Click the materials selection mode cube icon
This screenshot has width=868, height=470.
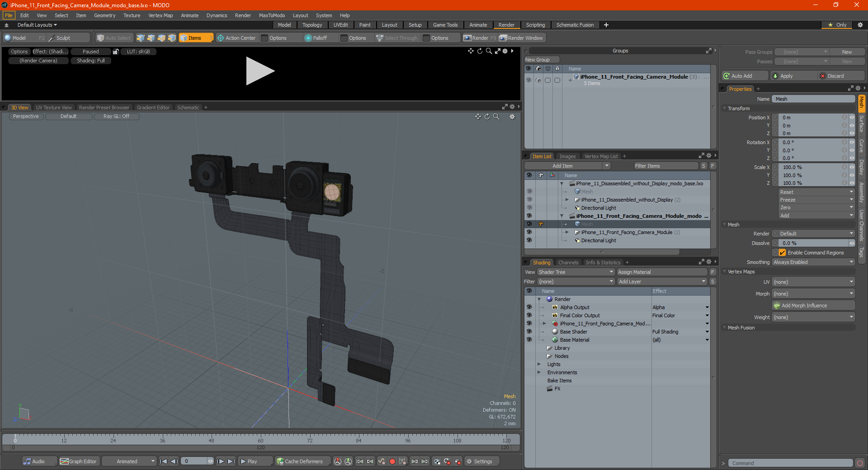coord(172,38)
